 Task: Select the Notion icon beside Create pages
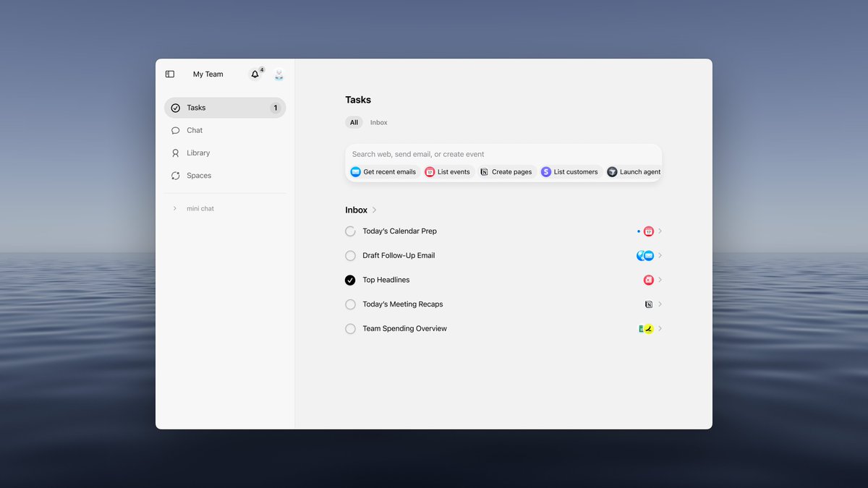click(x=484, y=171)
